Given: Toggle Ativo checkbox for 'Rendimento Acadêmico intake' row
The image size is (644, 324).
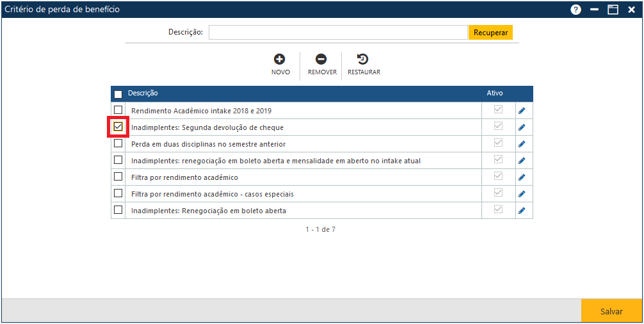Looking at the screenshot, I should coord(498,109).
